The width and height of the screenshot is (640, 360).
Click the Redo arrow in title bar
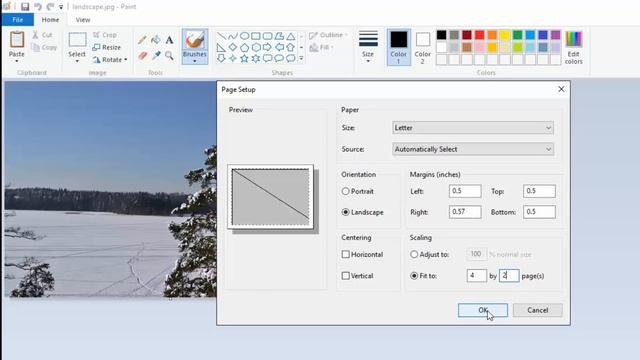coord(50,7)
